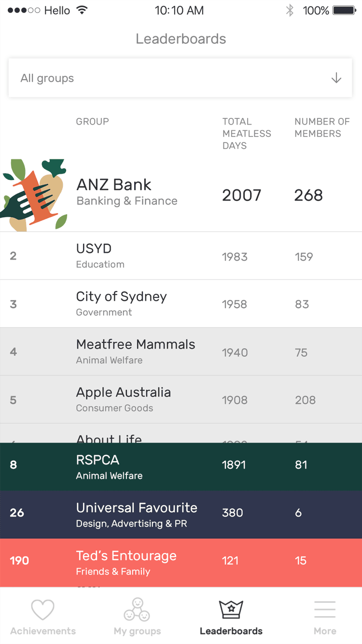Open the coral Ted's Entourage row
Image resolution: width=362 pixels, height=644 pixels.
point(181,563)
